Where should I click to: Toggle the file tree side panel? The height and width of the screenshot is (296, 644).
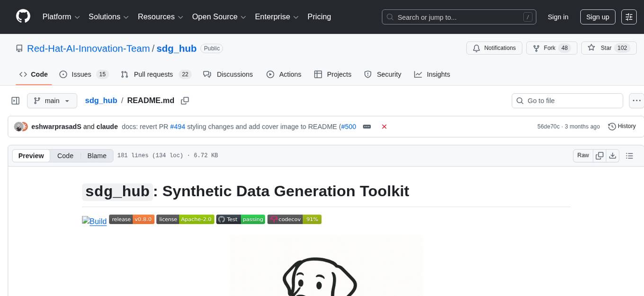15,100
